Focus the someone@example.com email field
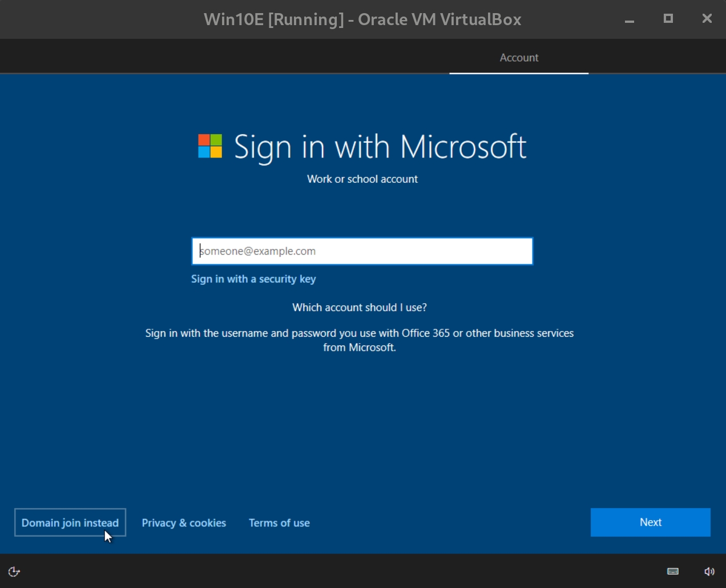The height and width of the screenshot is (588, 726). pos(362,251)
